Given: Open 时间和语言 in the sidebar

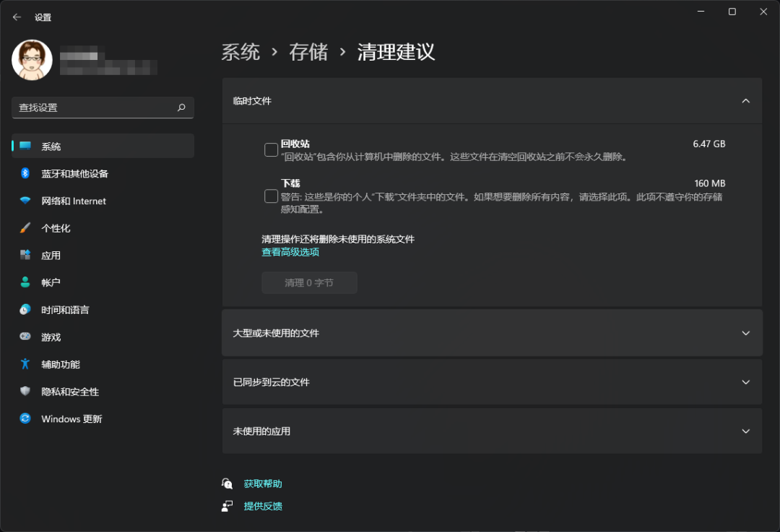Looking at the screenshot, I should point(65,310).
